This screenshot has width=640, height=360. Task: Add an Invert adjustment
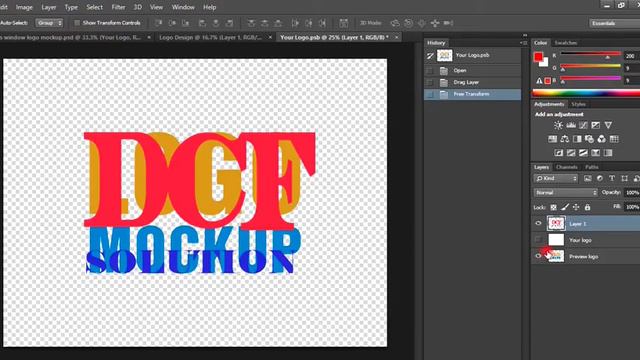(x=559, y=153)
